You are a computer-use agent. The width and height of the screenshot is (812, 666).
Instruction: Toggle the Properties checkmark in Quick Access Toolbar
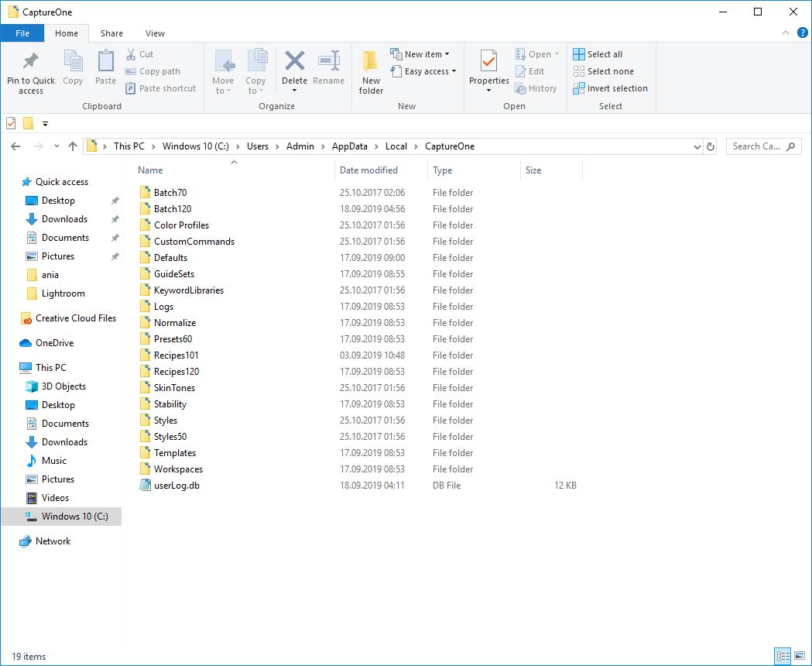(x=11, y=123)
